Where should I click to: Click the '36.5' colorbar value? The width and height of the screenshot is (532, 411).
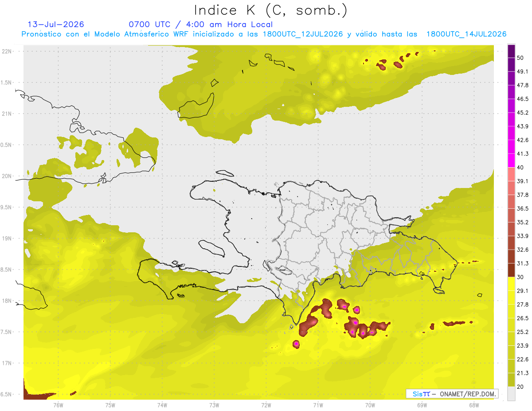pos(523,209)
